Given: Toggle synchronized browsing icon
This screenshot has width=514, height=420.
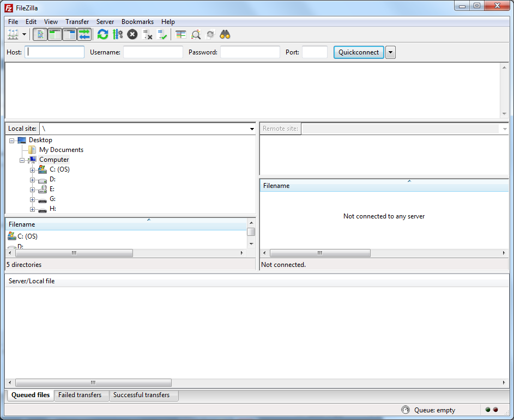Looking at the screenshot, I should [210, 34].
